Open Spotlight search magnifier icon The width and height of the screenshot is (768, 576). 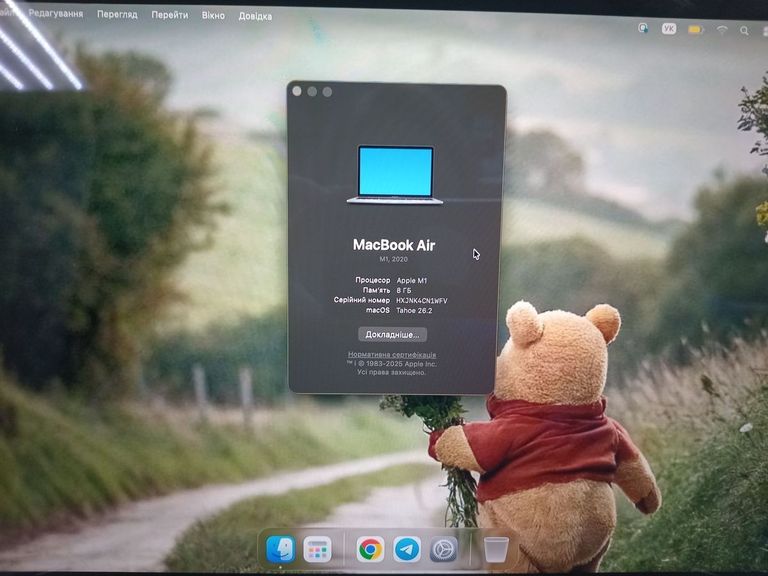tap(744, 31)
